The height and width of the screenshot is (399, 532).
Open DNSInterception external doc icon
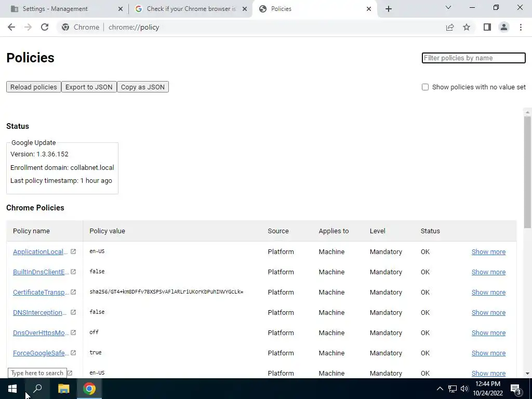tap(73, 312)
